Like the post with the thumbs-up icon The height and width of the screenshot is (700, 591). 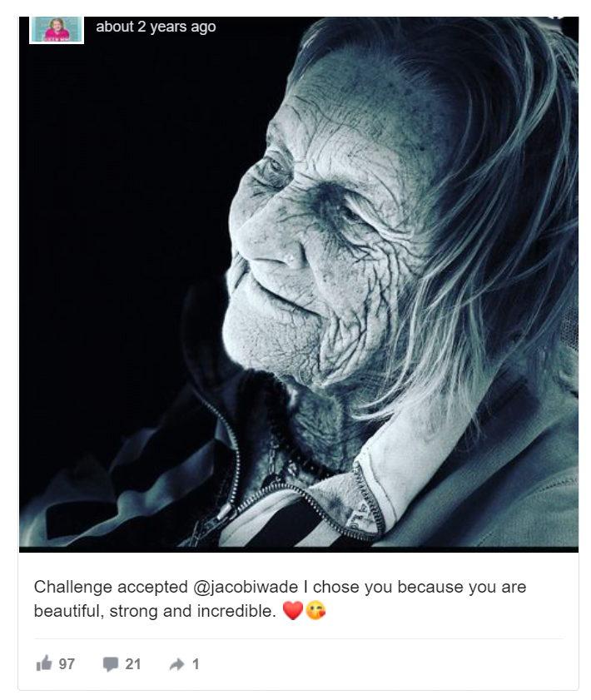coord(44,663)
